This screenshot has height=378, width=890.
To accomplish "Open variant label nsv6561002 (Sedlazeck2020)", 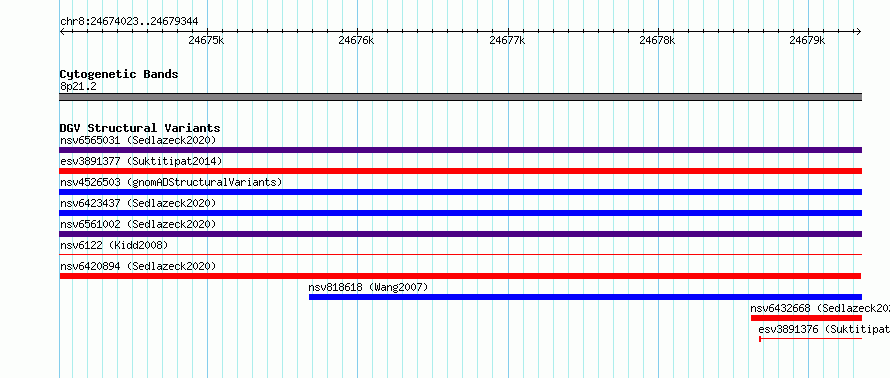I will pos(138,224).
